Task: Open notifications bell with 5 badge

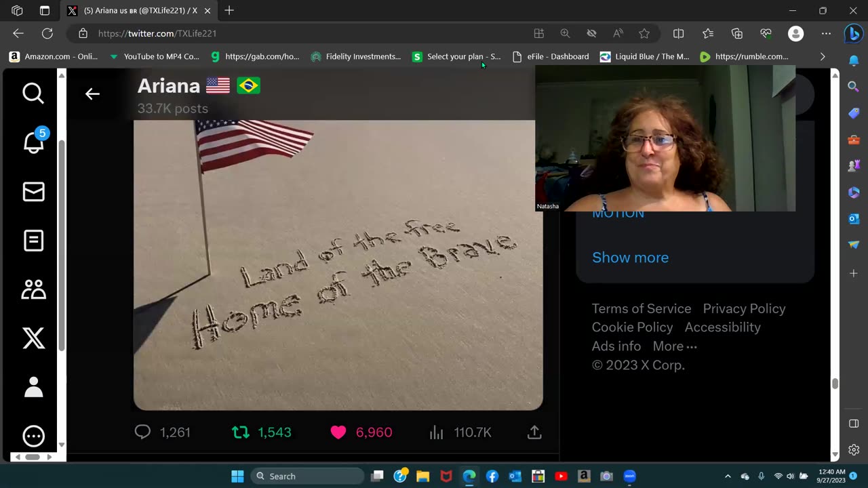Action: click(x=34, y=142)
